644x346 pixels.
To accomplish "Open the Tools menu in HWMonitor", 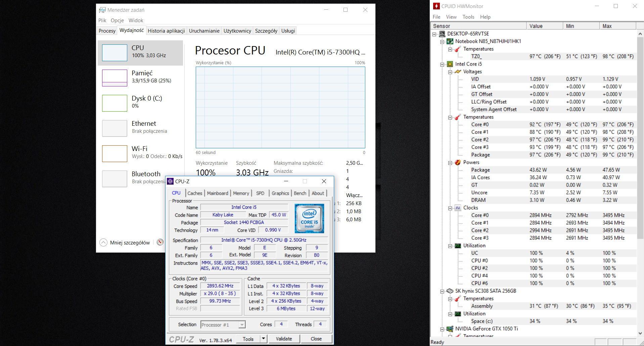I will [468, 17].
